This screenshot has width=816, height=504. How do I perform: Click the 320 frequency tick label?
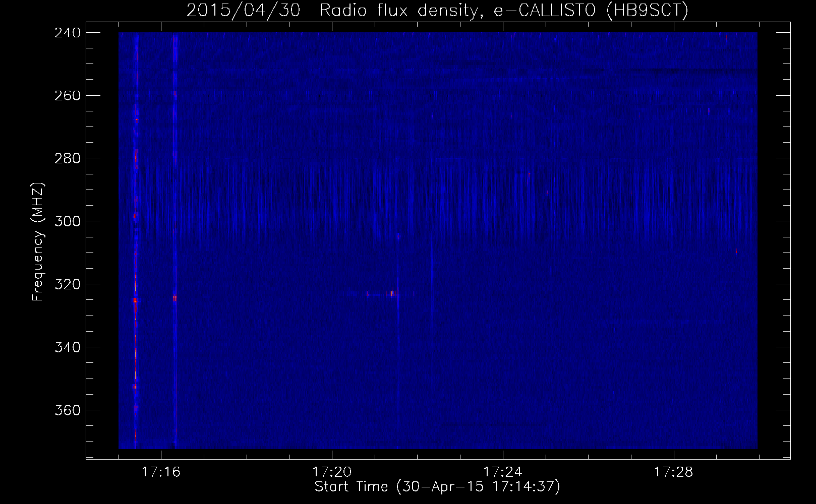click(68, 285)
